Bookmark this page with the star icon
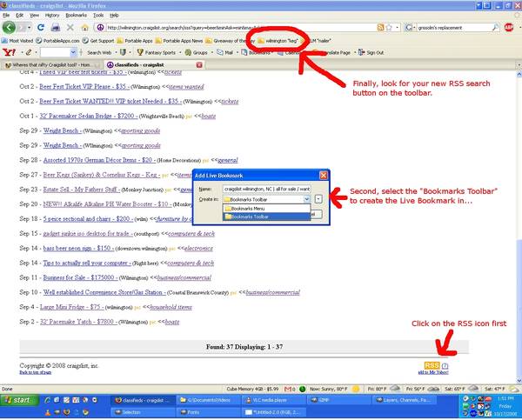The image size is (522, 420). pos(389,28)
